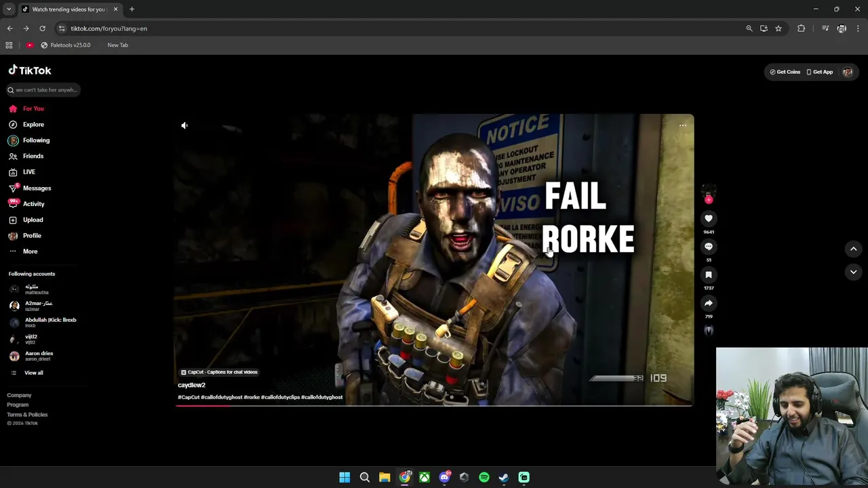This screenshot has width=868, height=488.
Task: Open the Upload page
Action: pos(27,220)
